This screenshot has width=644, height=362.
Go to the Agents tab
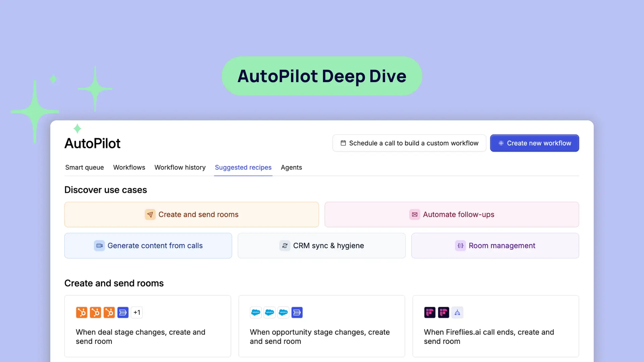click(x=291, y=167)
